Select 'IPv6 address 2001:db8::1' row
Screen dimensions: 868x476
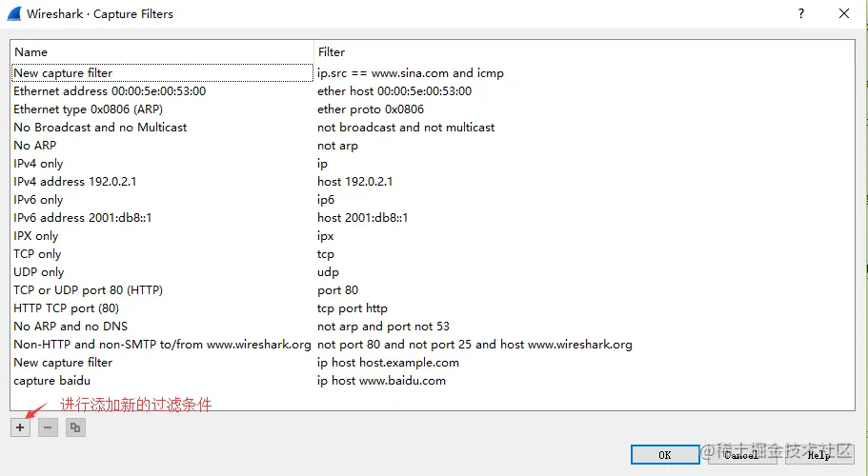83,218
